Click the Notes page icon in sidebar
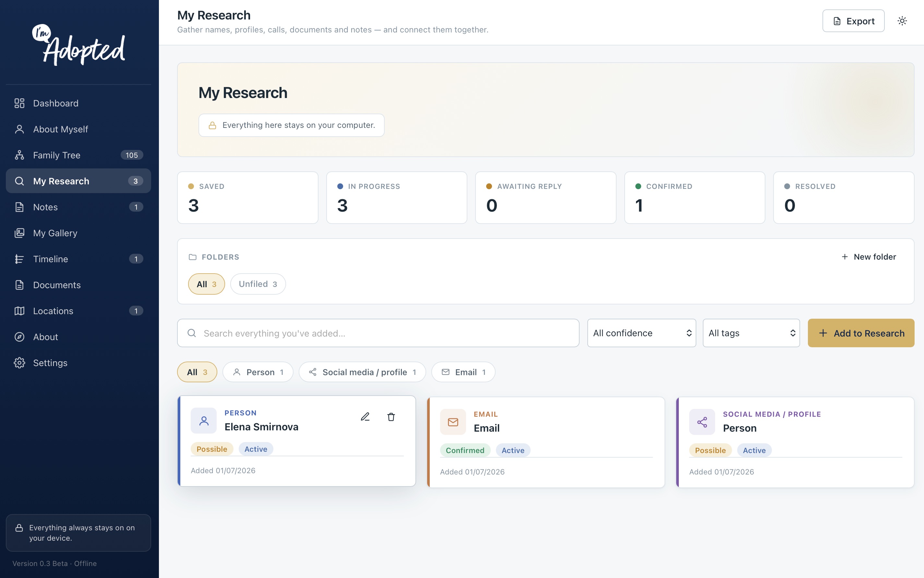 19,207
